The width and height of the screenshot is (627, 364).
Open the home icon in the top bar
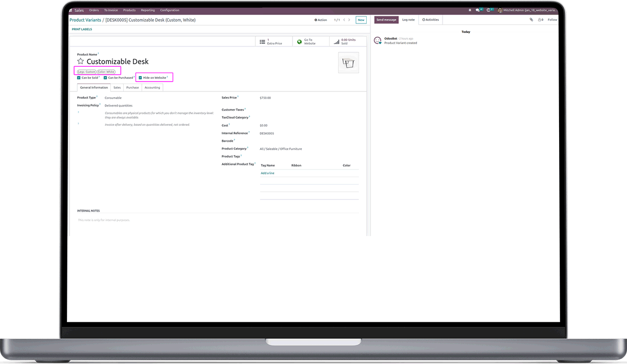pyautogui.click(x=469, y=10)
